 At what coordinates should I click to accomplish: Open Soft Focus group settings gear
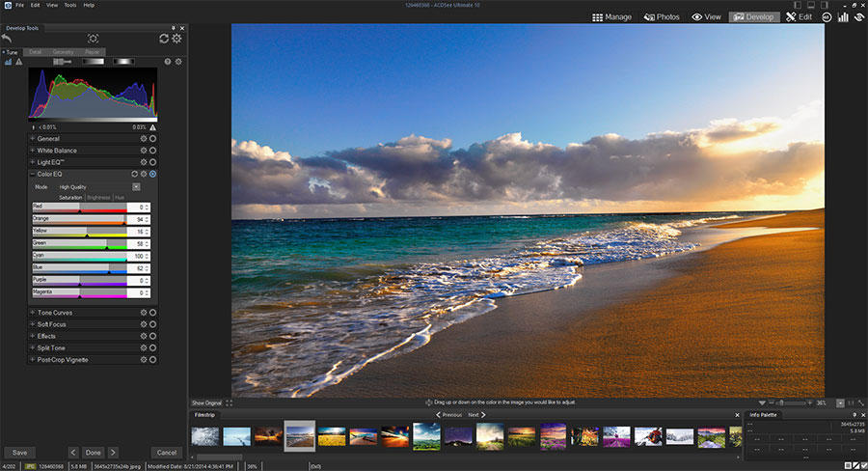pyautogui.click(x=144, y=324)
